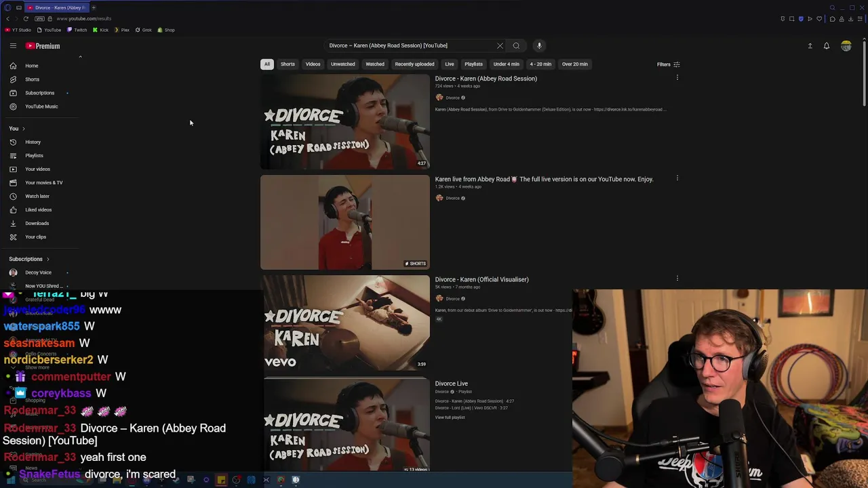Expand the Subscriptions section chevron
Screen dimensions: 868x488
point(47,259)
